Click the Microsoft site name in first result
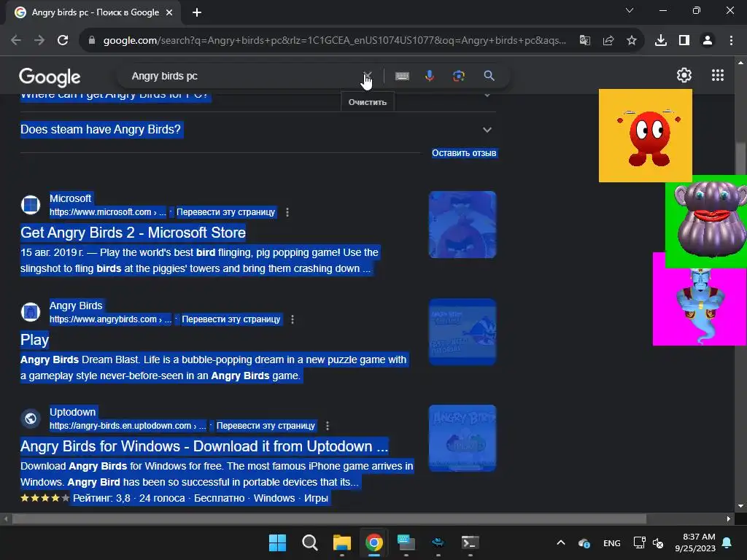747x560 pixels. [x=71, y=198]
